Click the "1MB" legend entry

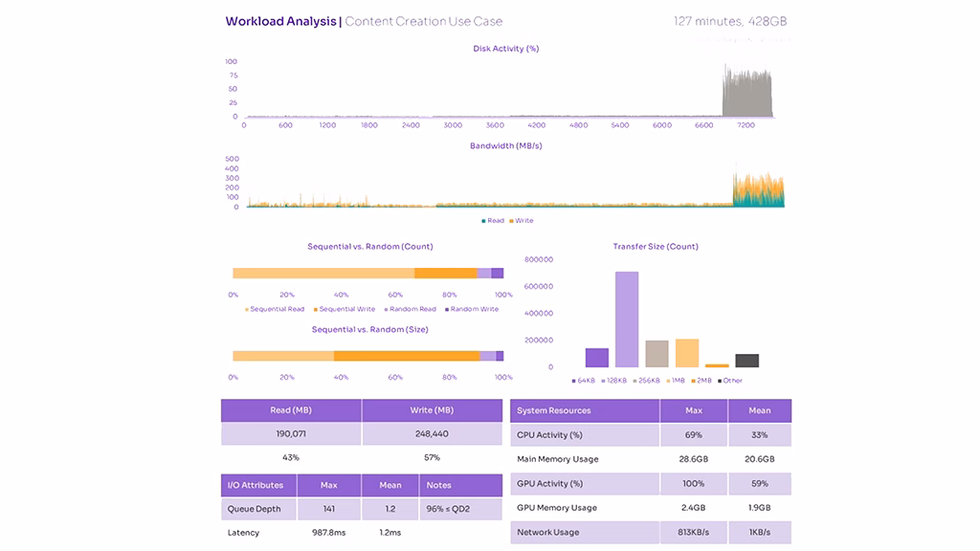pos(676,381)
